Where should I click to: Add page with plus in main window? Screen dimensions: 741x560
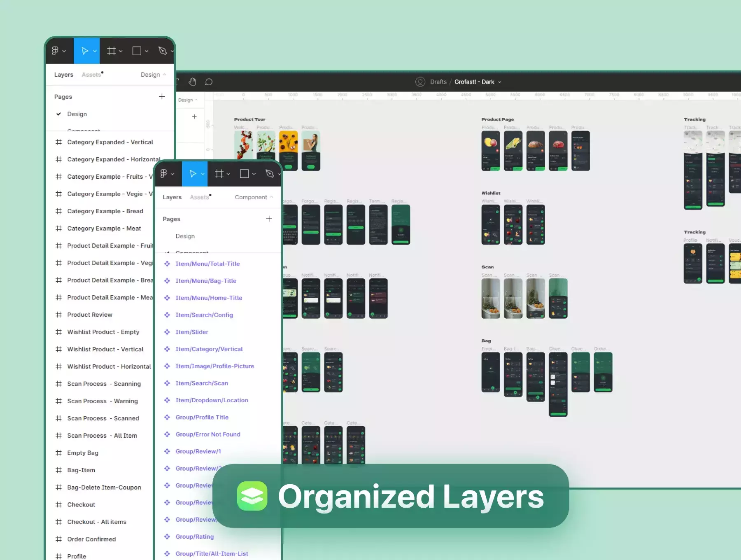(x=194, y=117)
